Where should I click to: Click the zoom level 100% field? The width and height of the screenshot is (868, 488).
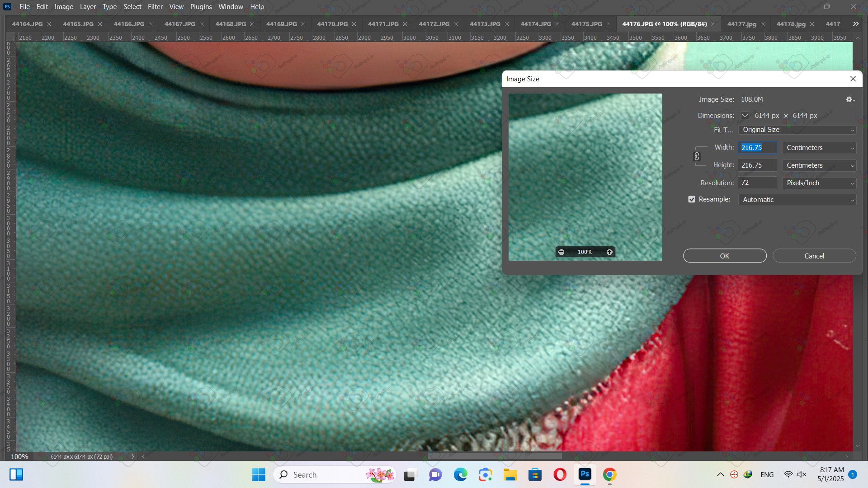[20, 456]
